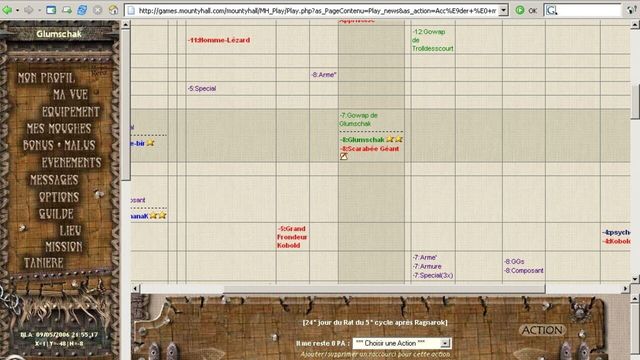
Task: Click the browser forward arrow icon
Action: coord(29,10)
